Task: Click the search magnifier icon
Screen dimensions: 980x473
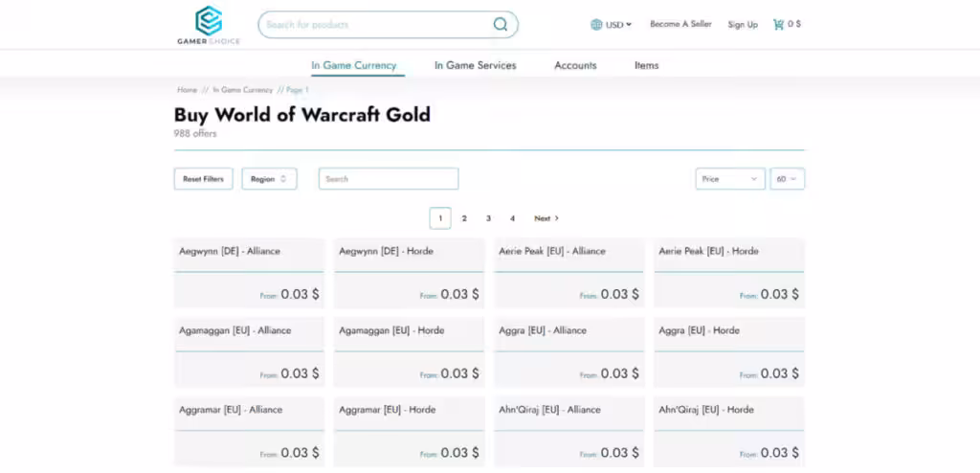Action: point(501,25)
